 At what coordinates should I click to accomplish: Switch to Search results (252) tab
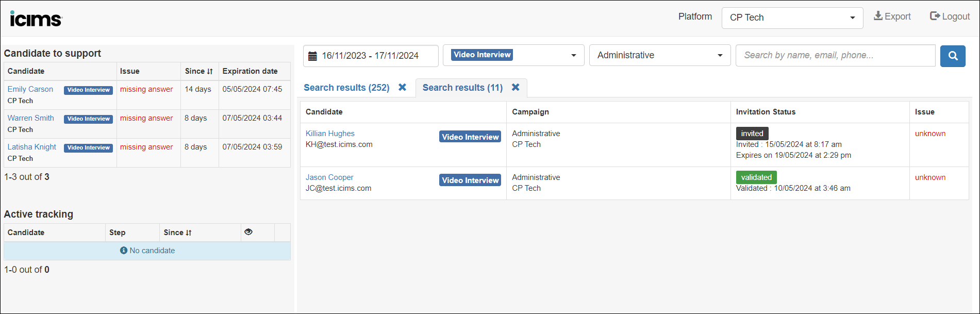pos(346,88)
